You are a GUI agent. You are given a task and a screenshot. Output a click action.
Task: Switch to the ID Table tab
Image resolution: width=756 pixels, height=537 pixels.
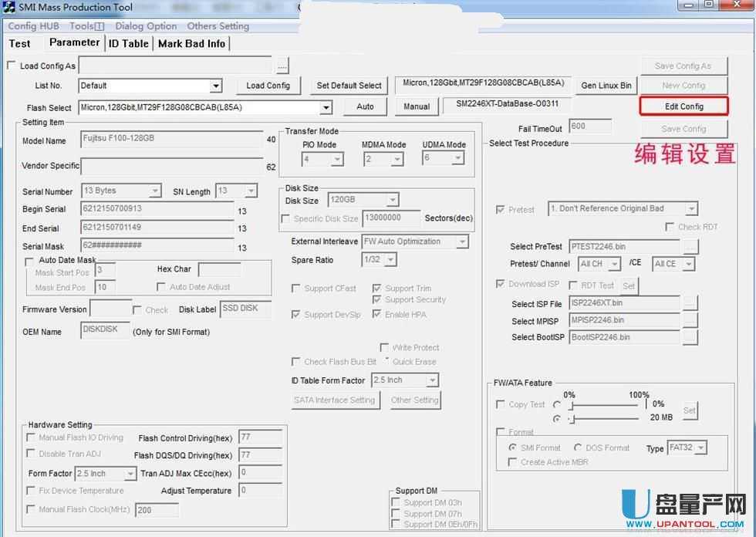point(128,44)
